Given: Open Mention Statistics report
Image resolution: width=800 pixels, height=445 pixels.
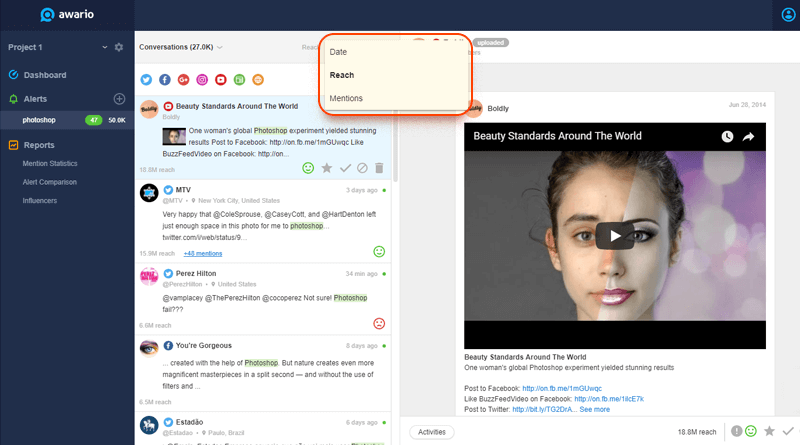Looking at the screenshot, I should coord(50,163).
